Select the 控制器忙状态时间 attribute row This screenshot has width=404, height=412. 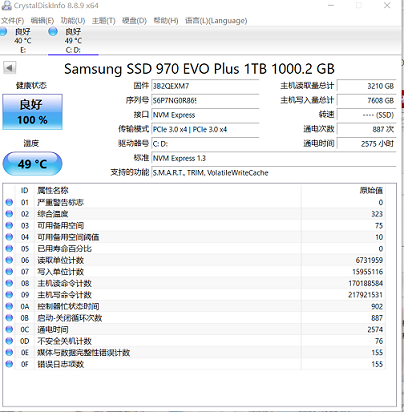[x=195, y=306]
